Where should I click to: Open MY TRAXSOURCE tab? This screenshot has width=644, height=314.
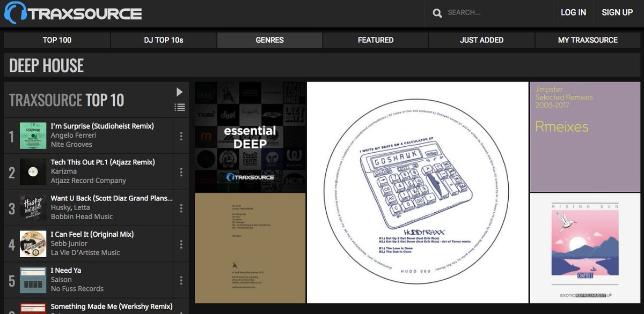point(588,40)
